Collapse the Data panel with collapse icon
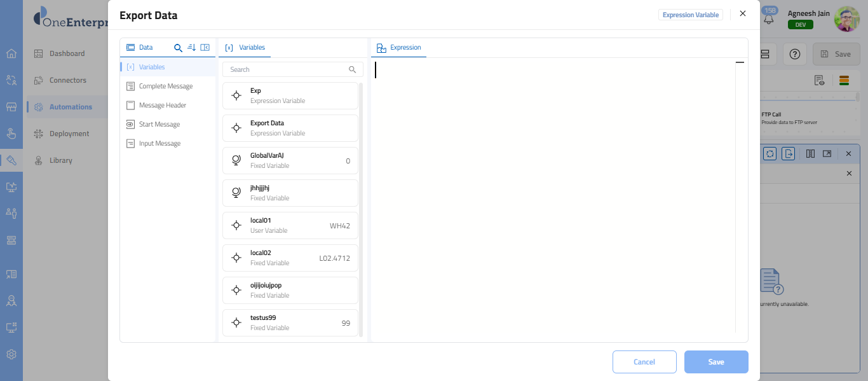This screenshot has width=868, height=381. coord(205,48)
